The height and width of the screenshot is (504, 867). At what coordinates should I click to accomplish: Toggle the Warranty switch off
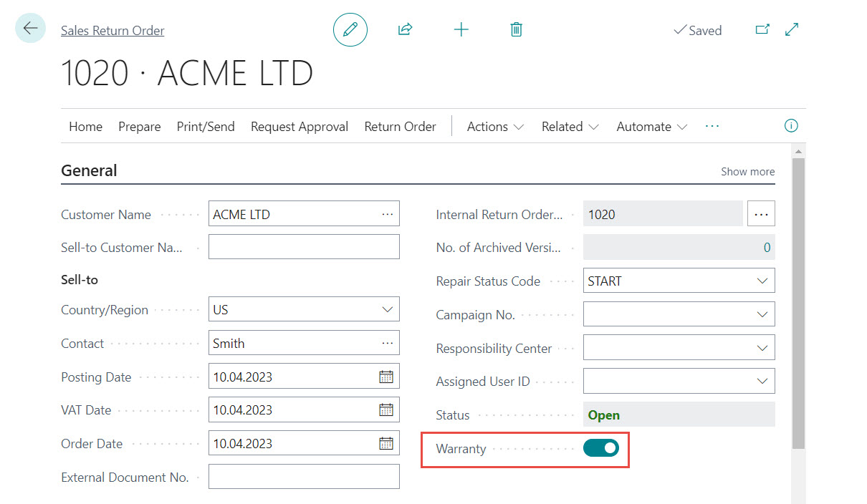[600, 448]
